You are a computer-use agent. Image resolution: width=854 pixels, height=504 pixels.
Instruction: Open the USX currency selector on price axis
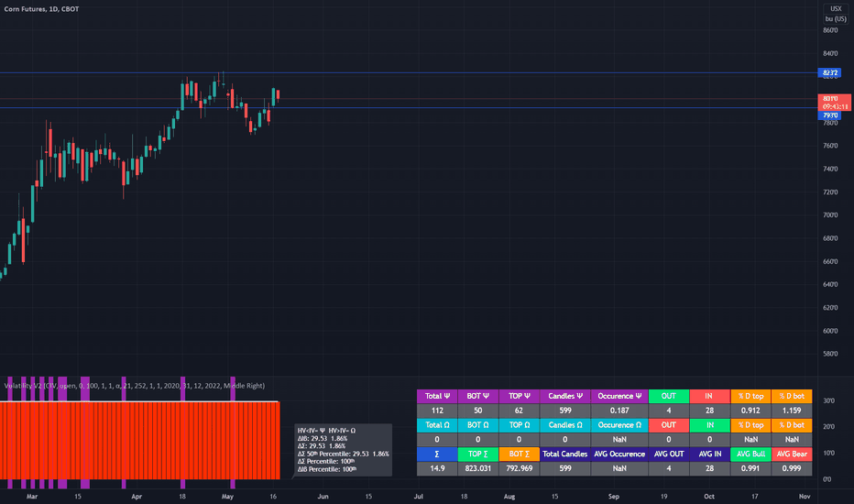[x=836, y=9]
